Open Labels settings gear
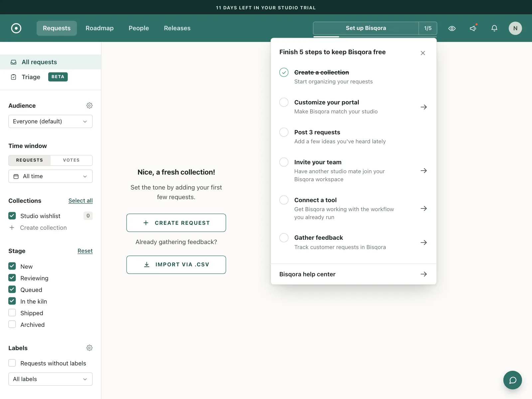This screenshot has width=532, height=399. click(x=89, y=348)
